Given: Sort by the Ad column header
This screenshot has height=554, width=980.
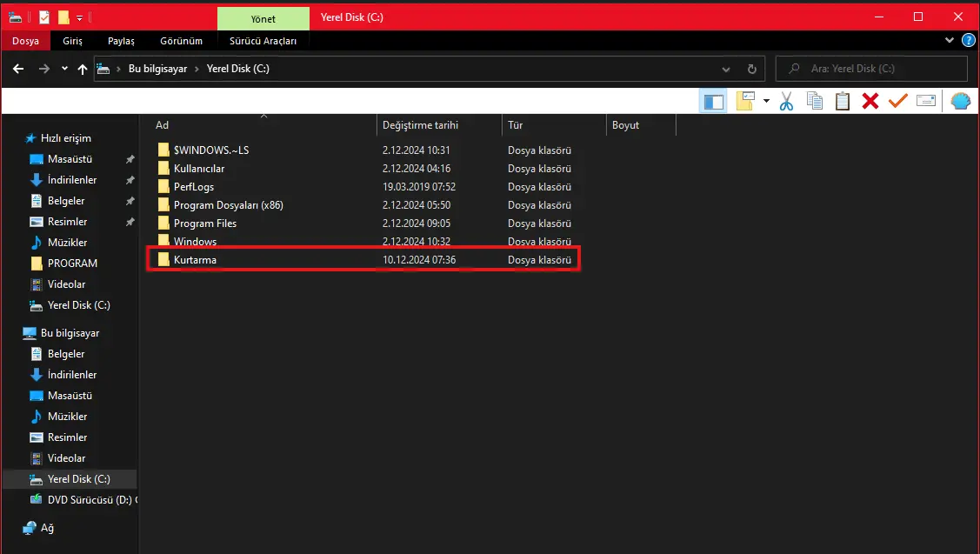Looking at the screenshot, I should pos(259,125).
